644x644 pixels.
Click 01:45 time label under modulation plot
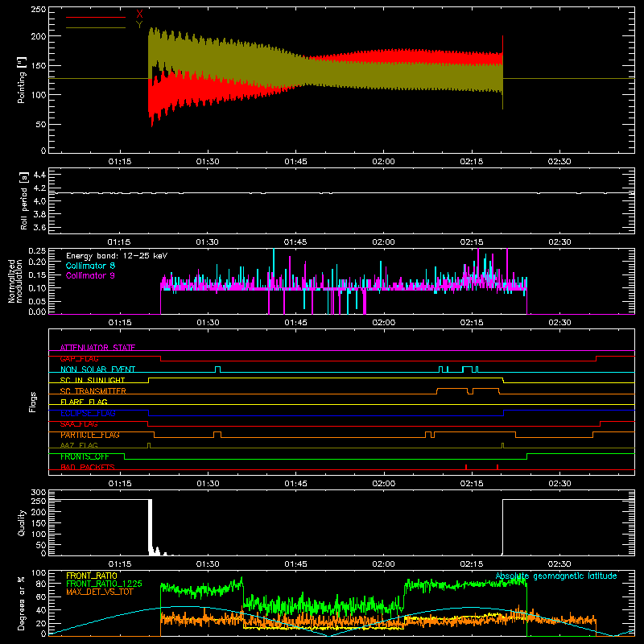[x=295, y=323]
